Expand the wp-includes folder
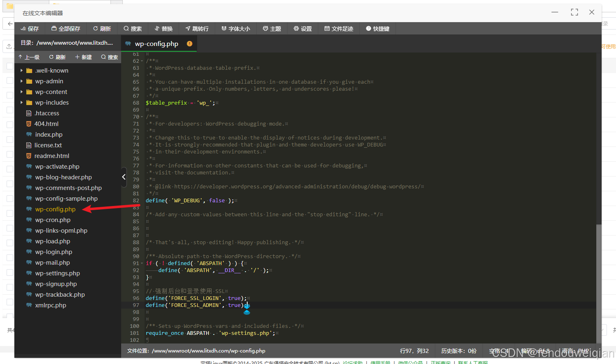Screen dimensions: 616x364 click(21, 103)
